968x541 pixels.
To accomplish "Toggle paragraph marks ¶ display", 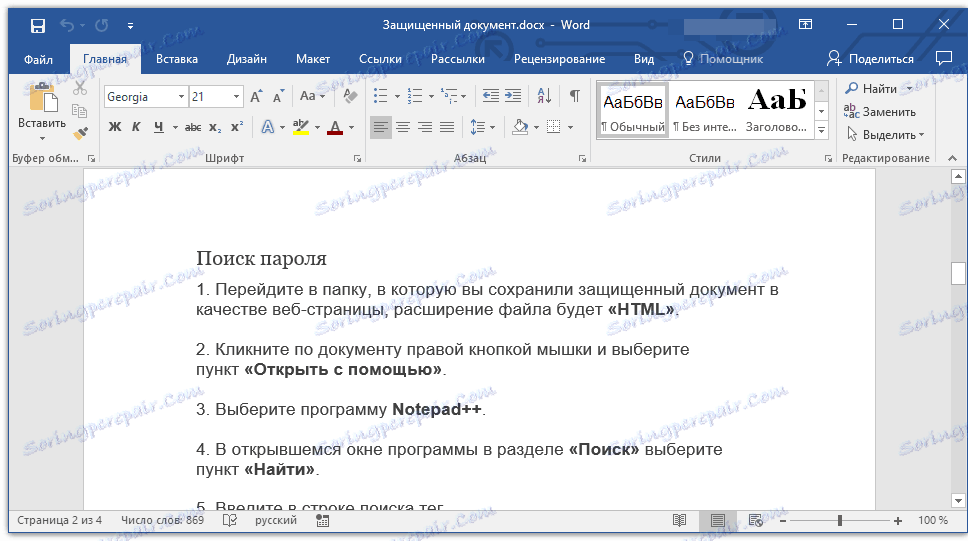I will click(x=575, y=96).
